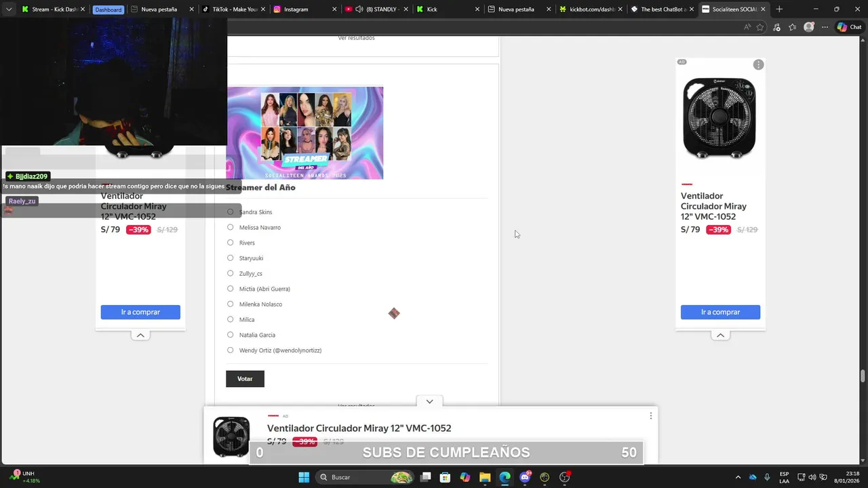Image resolution: width=868 pixels, height=488 pixels.
Task: Open the browser media control icon
Action: [776, 27]
